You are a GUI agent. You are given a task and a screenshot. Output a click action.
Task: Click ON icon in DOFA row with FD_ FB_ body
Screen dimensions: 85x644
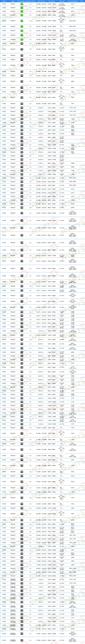click(x=22, y=482)
